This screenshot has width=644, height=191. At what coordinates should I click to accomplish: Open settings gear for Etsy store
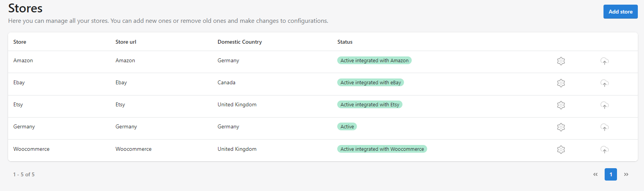coord(561,105)
